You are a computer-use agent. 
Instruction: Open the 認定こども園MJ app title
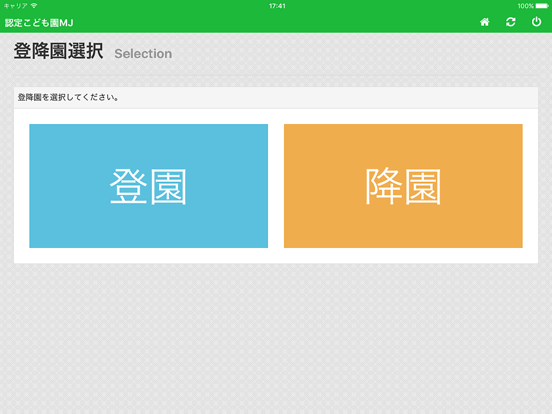coord(39,23)
